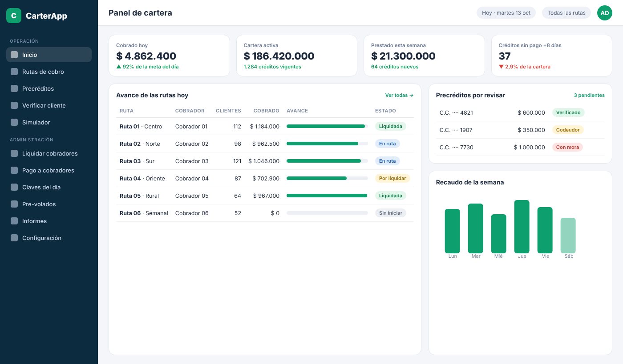Click the $ 1.000.000 precrédito amount
This screenshot has width=623, height=364.
(x=529, y=147)
